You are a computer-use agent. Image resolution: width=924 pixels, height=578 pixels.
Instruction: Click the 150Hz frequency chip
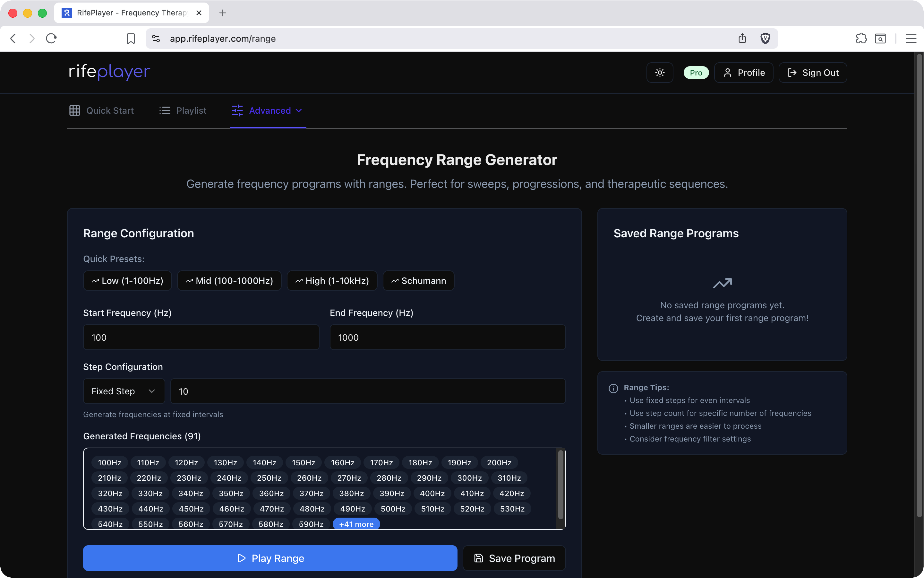304,462
